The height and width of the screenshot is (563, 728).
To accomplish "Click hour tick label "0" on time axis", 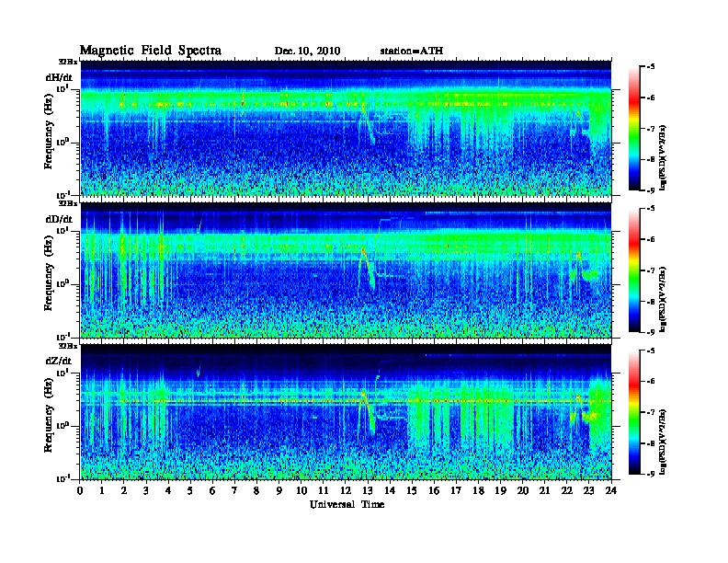I will point(80,490).
